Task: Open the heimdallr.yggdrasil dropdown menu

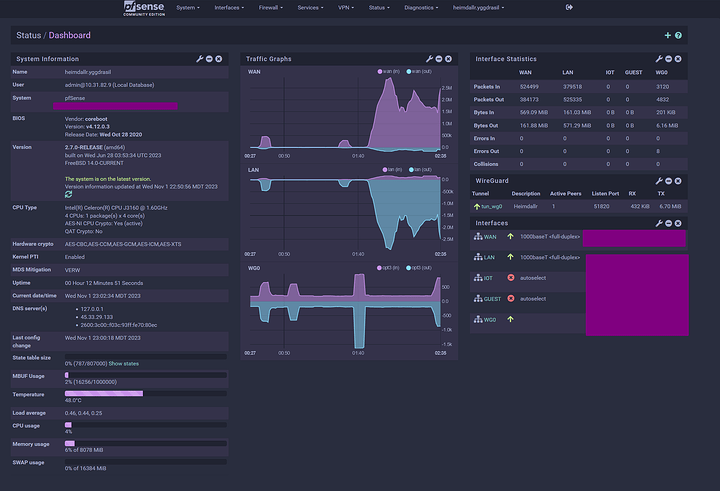Action: [x=478, y=8]
